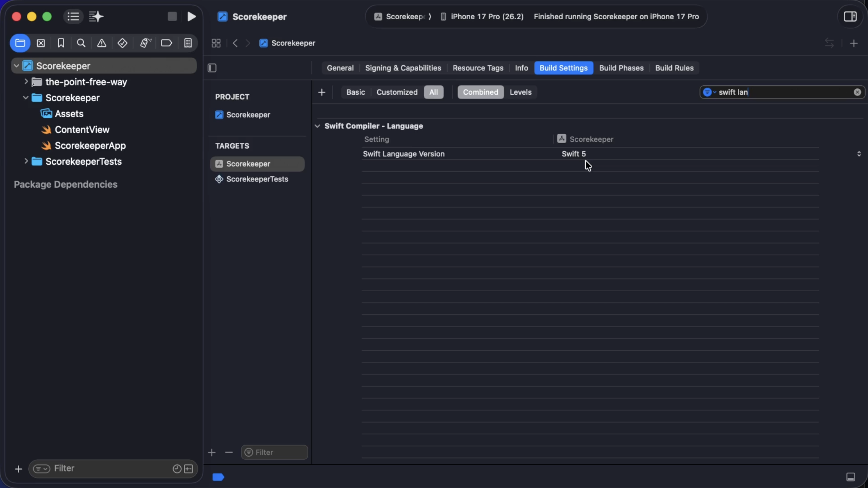
Task: Select the ContentView Swift file
Action: tap(82, 130)
